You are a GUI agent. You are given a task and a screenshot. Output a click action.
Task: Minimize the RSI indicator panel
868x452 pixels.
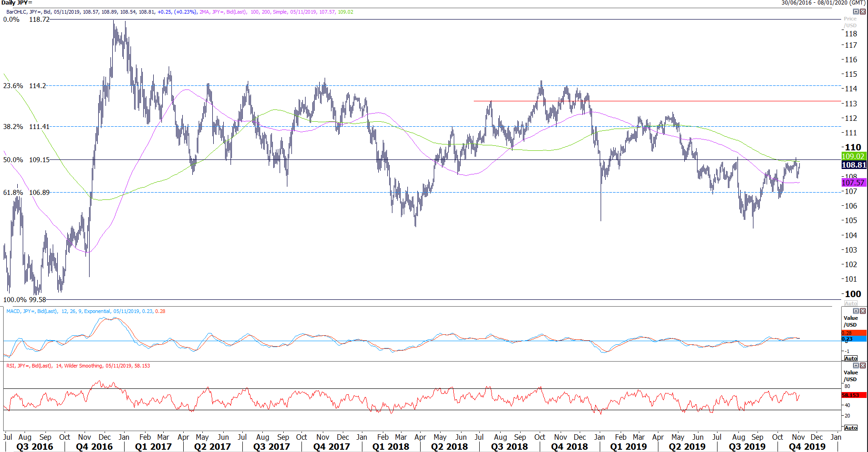click(856, 366)
